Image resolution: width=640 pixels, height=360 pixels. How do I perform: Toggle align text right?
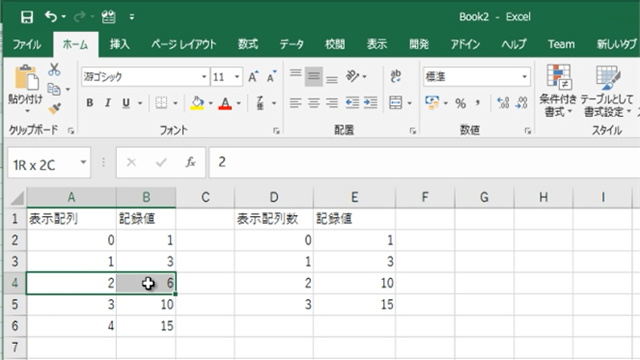[x=332, y=103]
